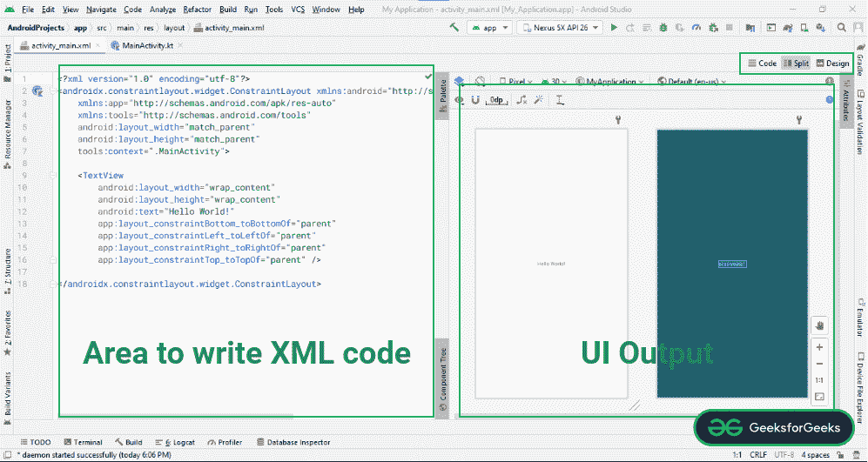Screen dimensions: 868x462
Task: Click the Make Project hammer icon
Action: [x=454, y=28]
